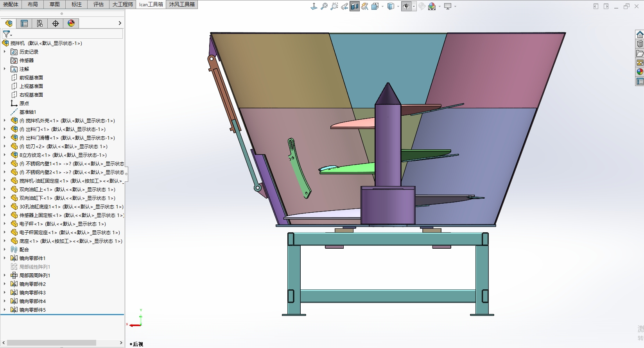Click Zoom to Area icon
The height and width of the screenshot is (348, 644).
click(334, 6)
